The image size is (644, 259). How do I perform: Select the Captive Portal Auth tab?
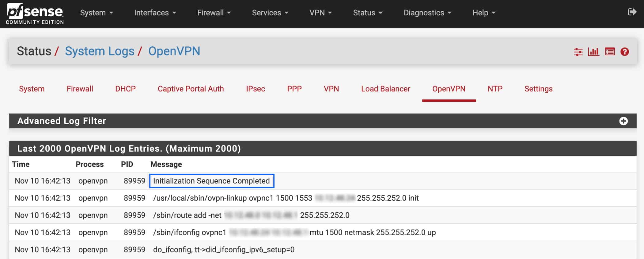click(x=191, y=89)
